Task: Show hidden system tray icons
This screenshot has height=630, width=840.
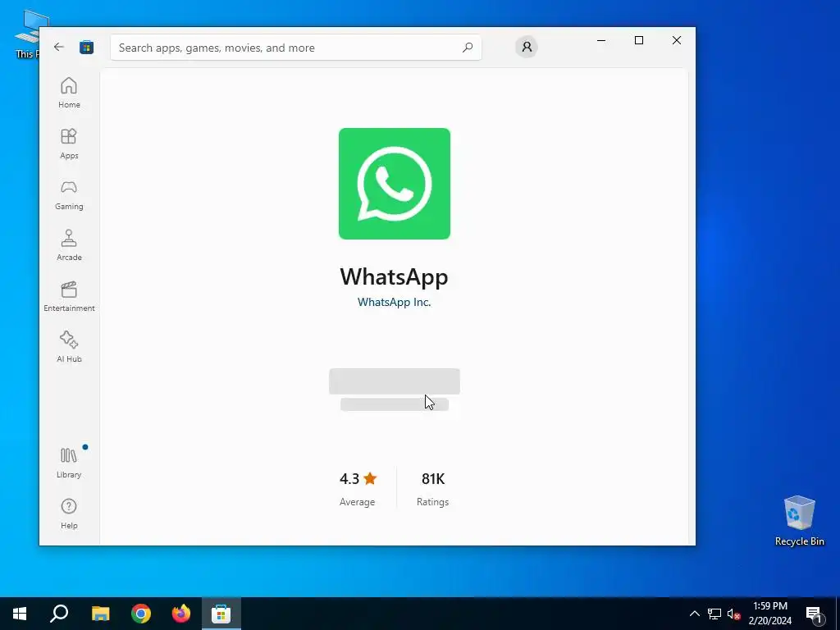Action: click(694, 614)
